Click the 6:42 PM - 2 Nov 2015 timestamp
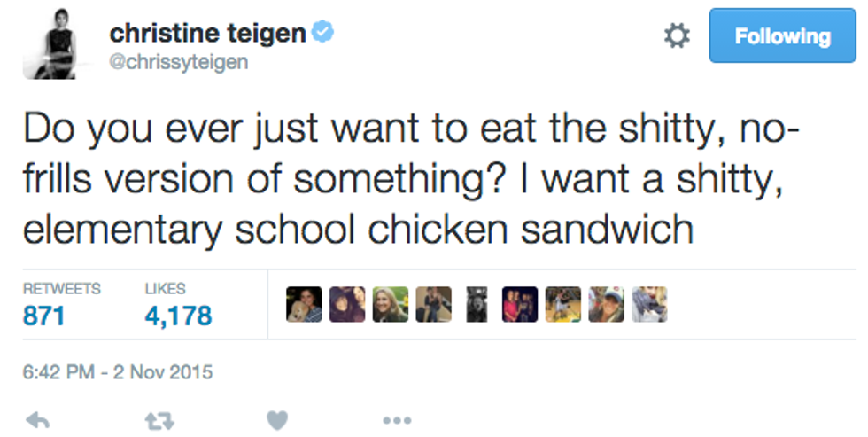The height and width of the screenshot is (437, 868). point(118,371)
